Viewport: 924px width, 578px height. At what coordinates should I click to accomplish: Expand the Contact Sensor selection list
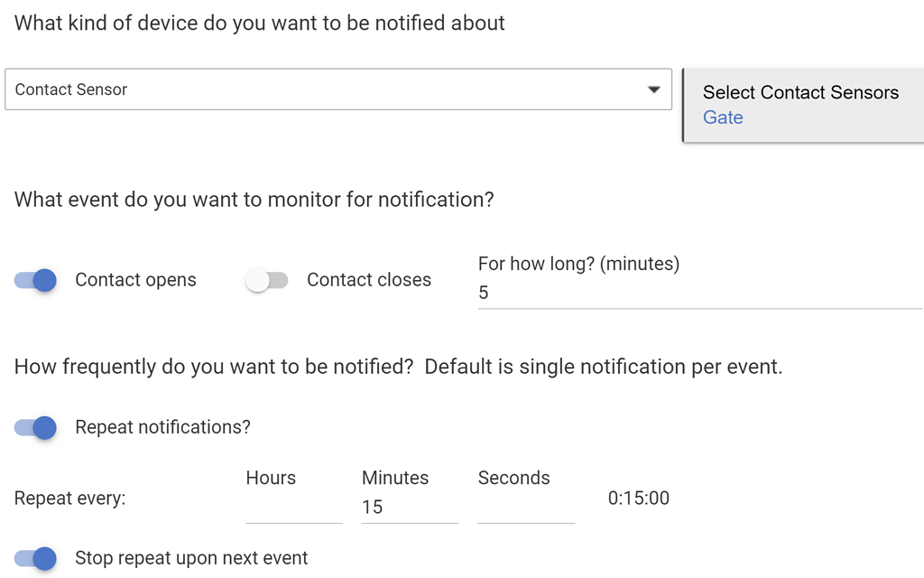[x=654, y=89]
